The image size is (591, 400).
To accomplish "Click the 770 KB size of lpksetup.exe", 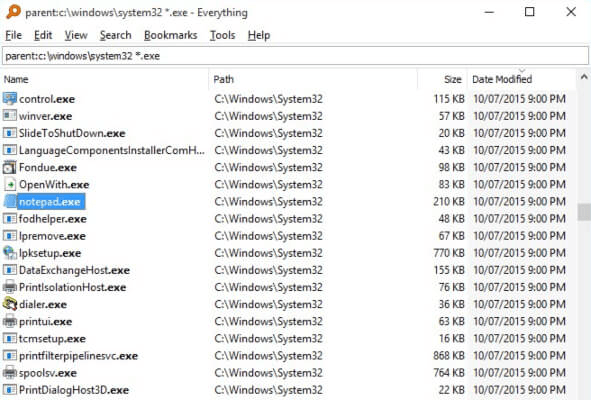I will pyautogui.click(x=449, y=253).
